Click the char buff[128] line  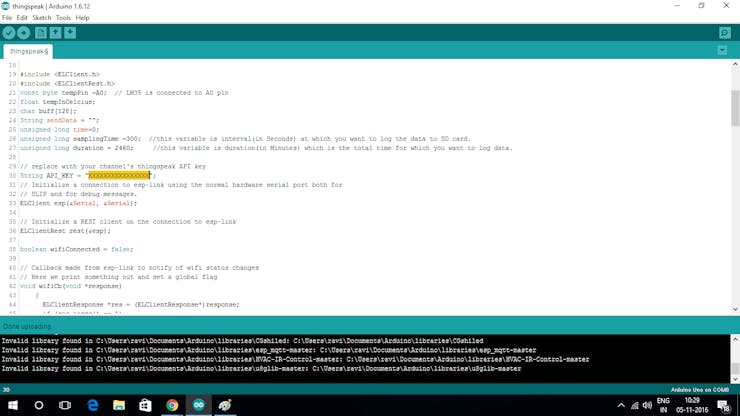[x=48, y=111]
